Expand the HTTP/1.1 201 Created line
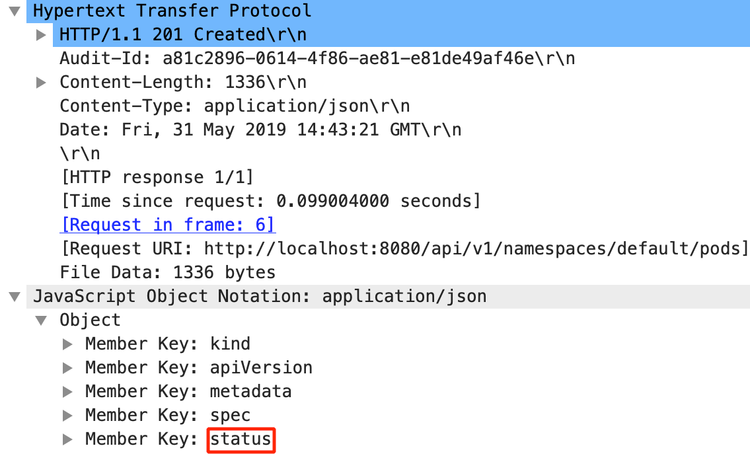Screen dimensions: 750x456 tap(41, 34)
